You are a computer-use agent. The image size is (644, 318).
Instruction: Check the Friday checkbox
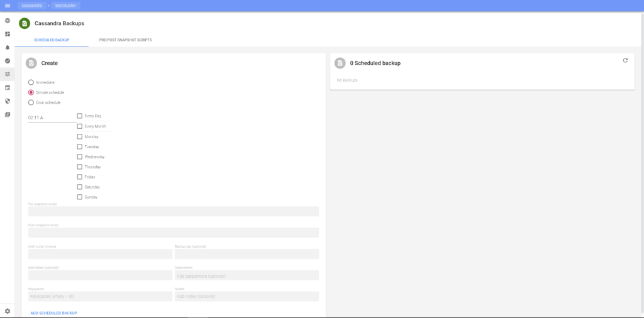[80, 177]
